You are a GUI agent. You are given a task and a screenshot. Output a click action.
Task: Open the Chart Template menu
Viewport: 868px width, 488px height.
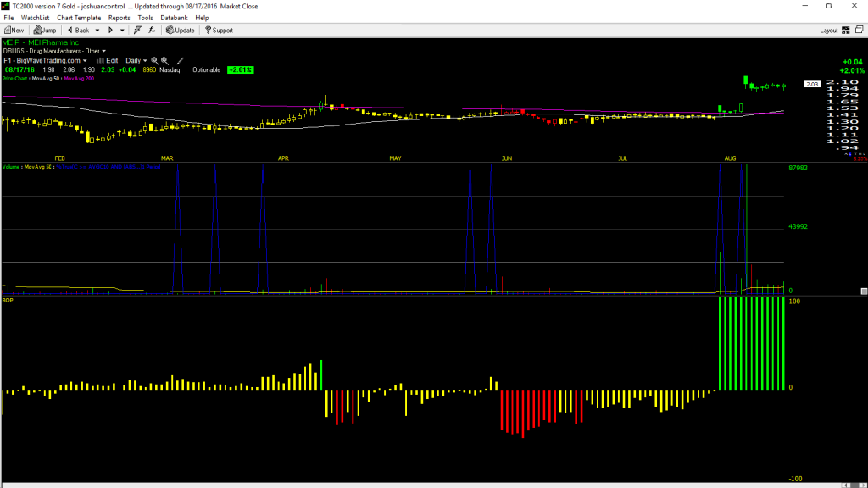[79, 18]
